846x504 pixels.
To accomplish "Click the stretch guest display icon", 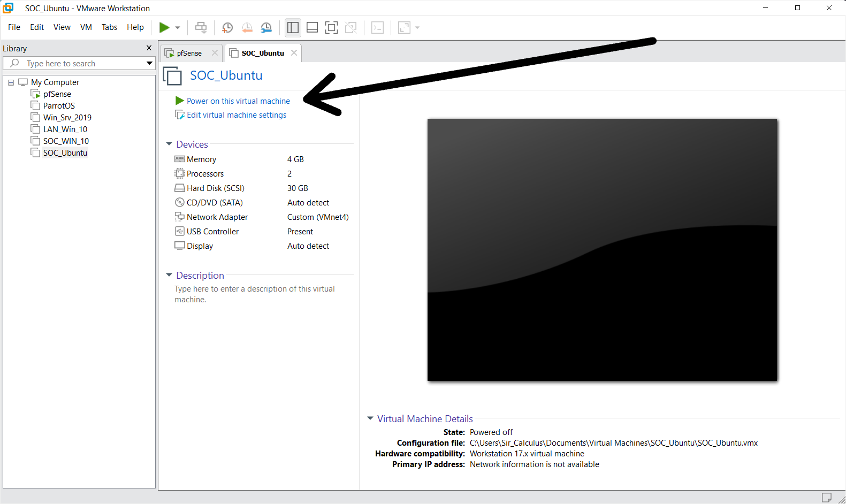I will [x=405, y=28].
